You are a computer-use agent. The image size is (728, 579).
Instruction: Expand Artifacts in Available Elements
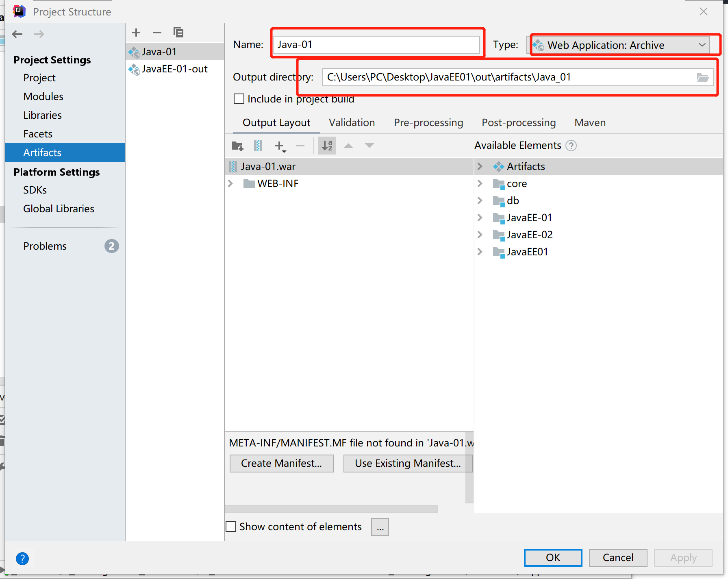[x=480, y=166]
